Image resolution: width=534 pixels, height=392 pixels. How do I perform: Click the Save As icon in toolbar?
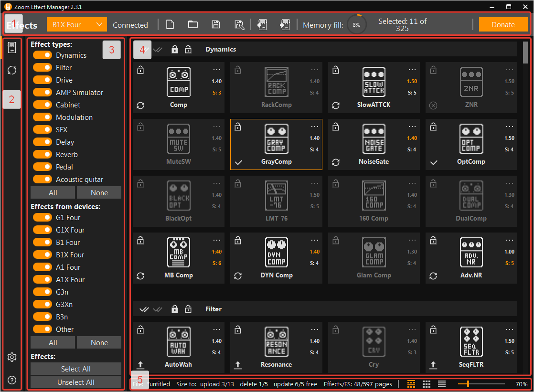click(239, 25)
